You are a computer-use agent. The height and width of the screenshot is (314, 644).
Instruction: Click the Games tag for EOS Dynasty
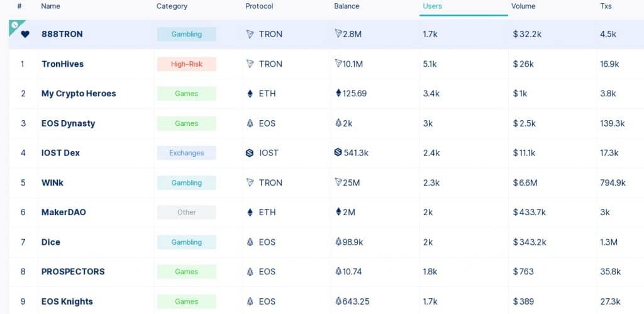186,123
